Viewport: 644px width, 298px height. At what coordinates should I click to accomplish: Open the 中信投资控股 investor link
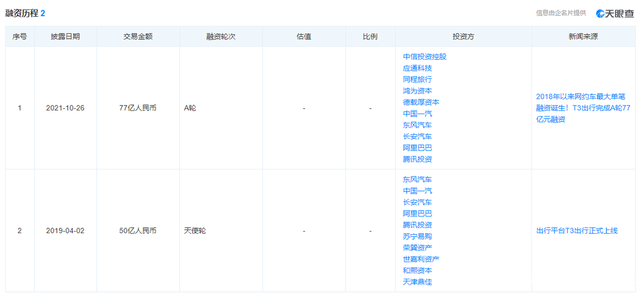point(425,57)
